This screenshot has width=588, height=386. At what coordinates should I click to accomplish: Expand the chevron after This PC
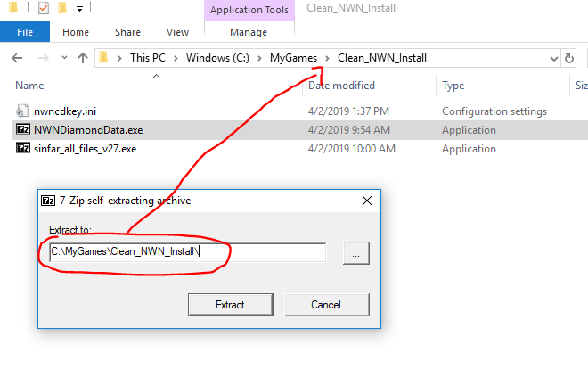click(x=176, y=58)
